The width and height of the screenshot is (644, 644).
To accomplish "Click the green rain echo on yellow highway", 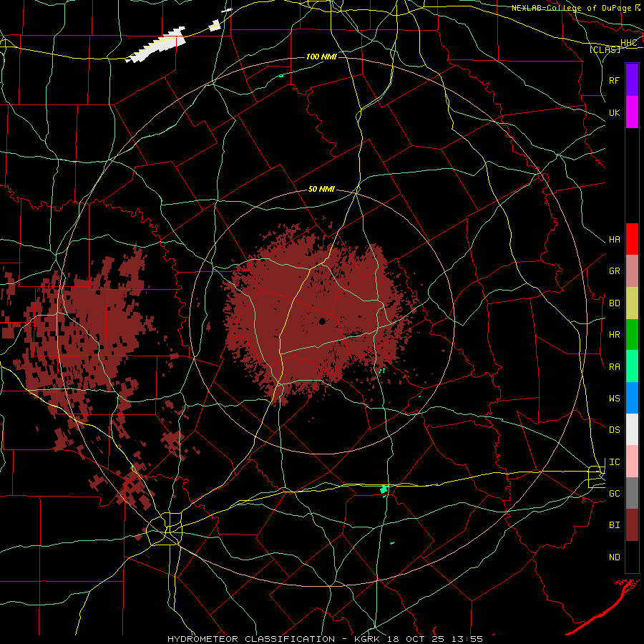I will click(384, 489).
